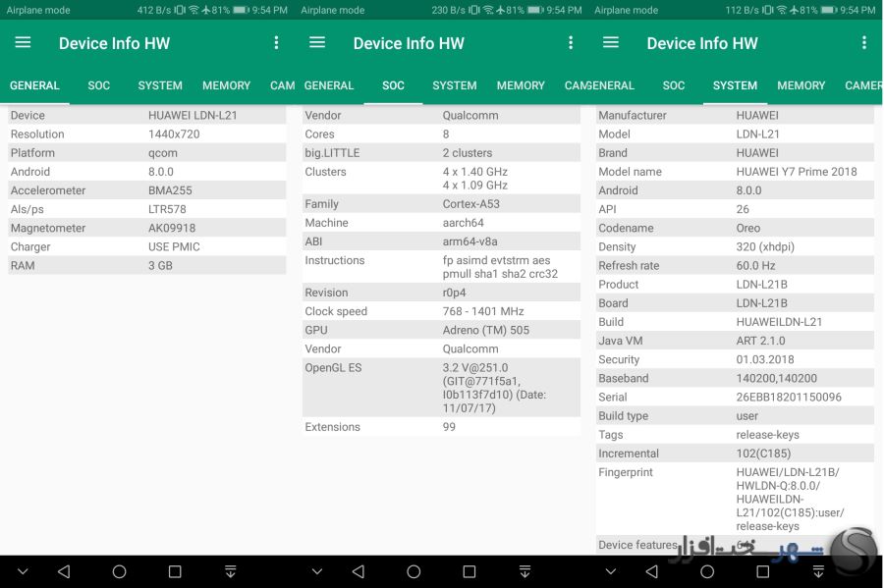Open the three-dot overflow menu on SOC screen
884x588 pixels.
pyautogui.click(x=571, y=43)
